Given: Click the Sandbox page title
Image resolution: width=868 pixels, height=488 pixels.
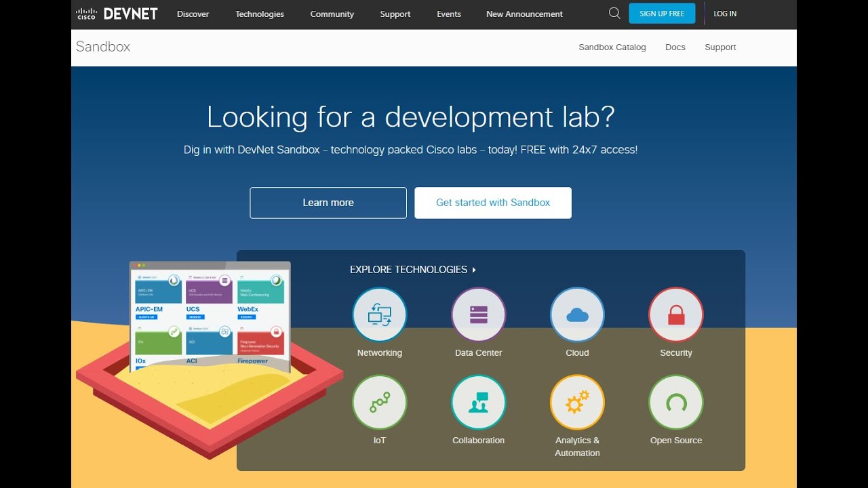Looking at the screenshot, I should [x=103, y=47].
